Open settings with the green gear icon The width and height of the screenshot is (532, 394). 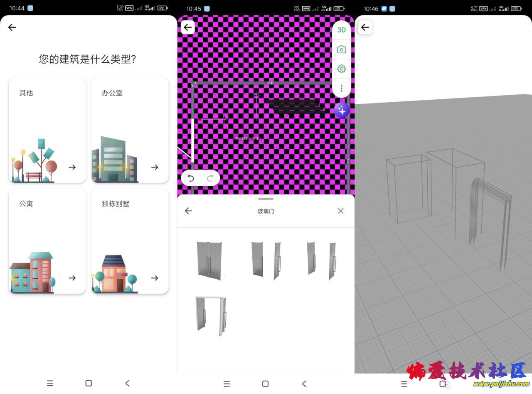coord(341,69)
